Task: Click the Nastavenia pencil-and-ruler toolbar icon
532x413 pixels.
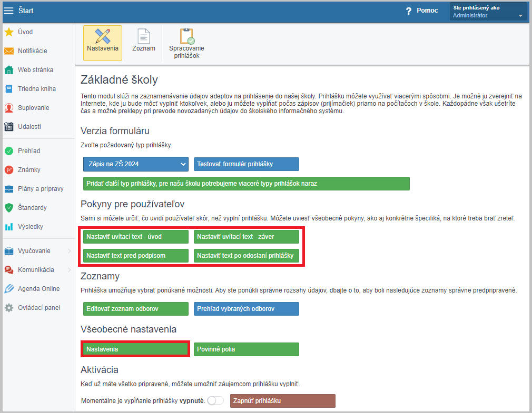Action: tap(103, 36)
